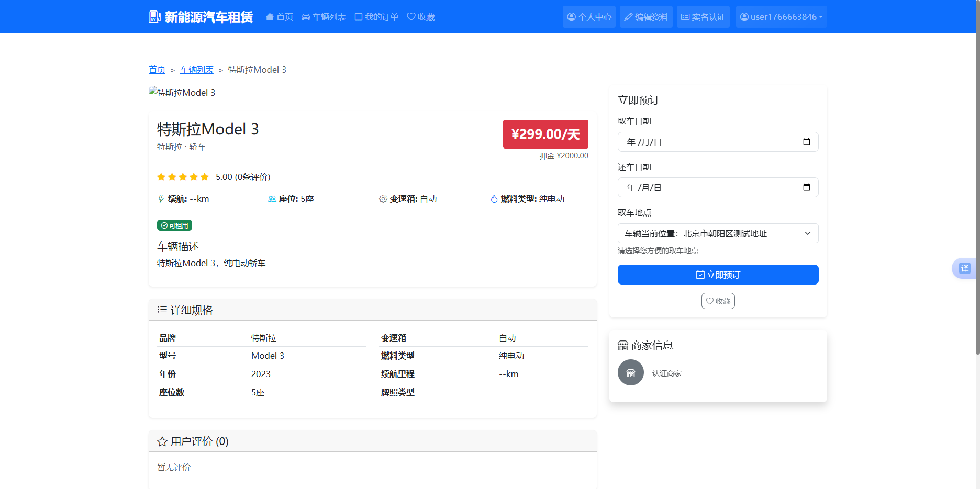Click the EV rental logo icon
Viewport: 980px width, 489px height.
coord(155,17)
